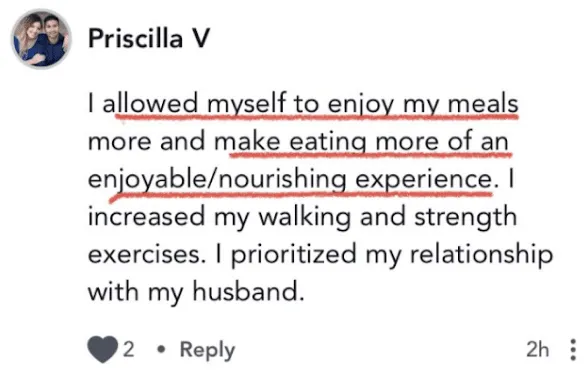
Task: Click the line 'increased my walking and strength'
Action: point(302,218)
